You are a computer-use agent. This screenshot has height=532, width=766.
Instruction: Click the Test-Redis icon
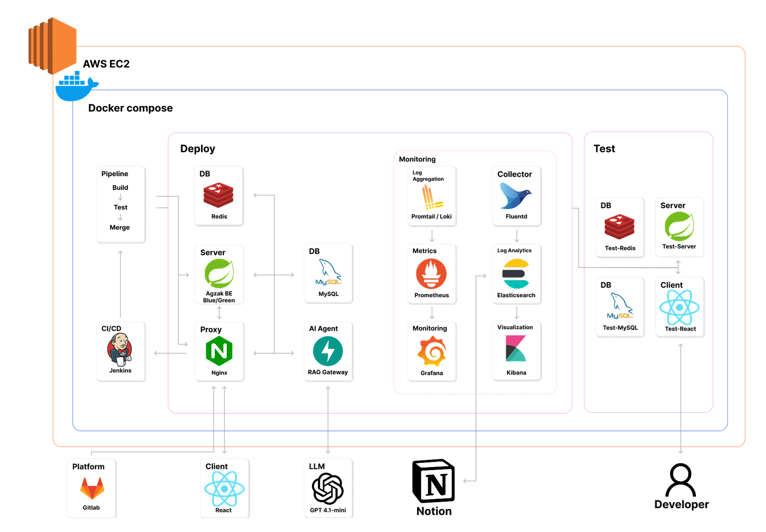[619, 227]
